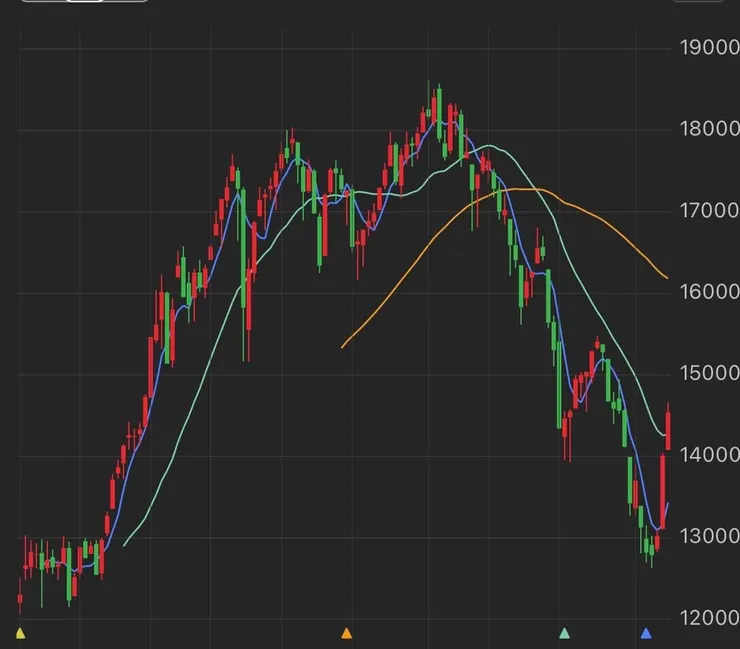Tap the 12000 label on price axis

tap(708, 618)
